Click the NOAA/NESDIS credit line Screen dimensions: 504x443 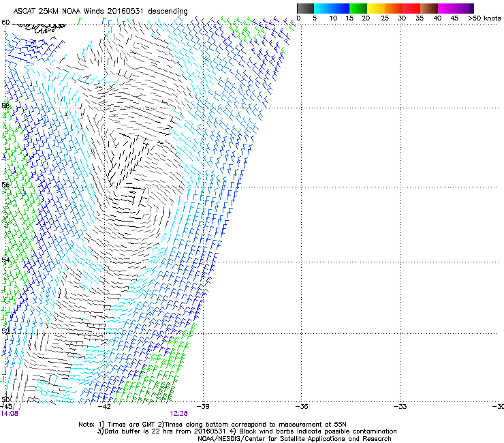[x=294, y=439]
